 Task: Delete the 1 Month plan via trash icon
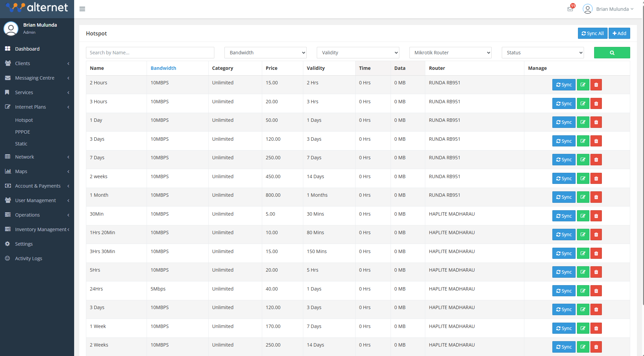coord(596,197)
